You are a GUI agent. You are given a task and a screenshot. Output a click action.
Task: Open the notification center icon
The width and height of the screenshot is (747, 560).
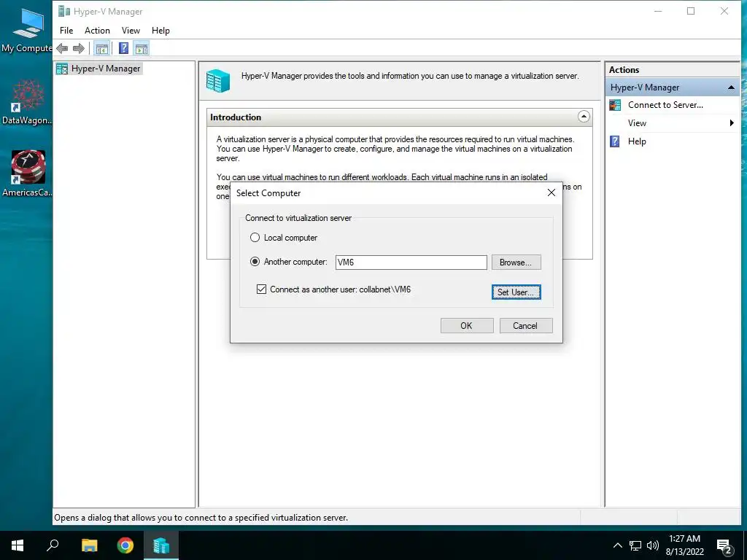coord(724,547)
